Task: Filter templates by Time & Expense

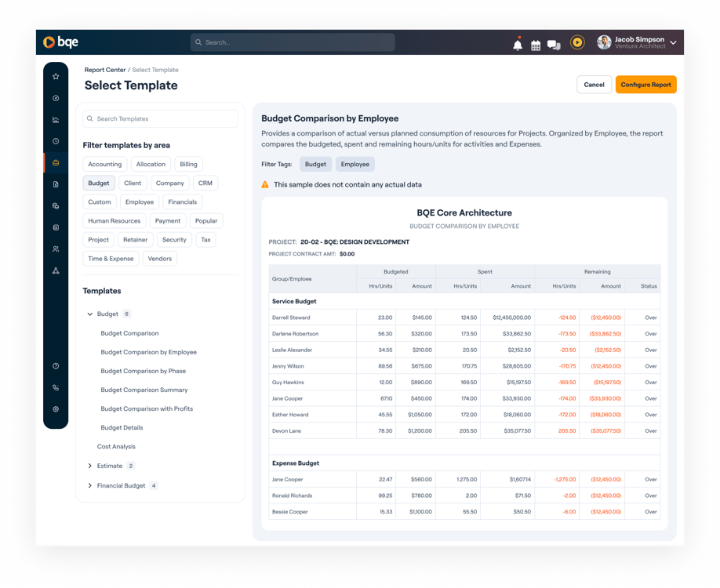Action: (111, 259)
